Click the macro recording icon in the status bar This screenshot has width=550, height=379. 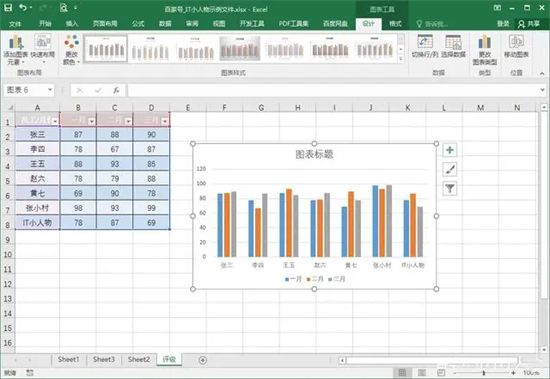point(30,373)
